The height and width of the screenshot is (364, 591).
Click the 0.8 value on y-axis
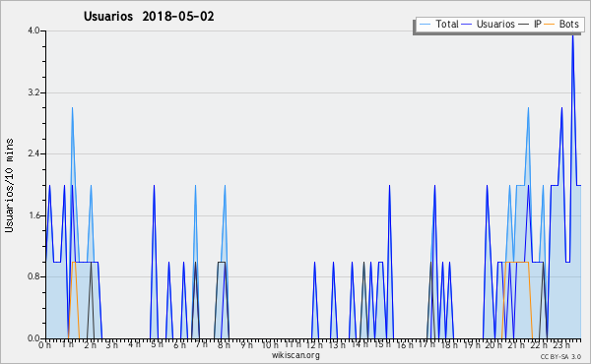[33, 277]
